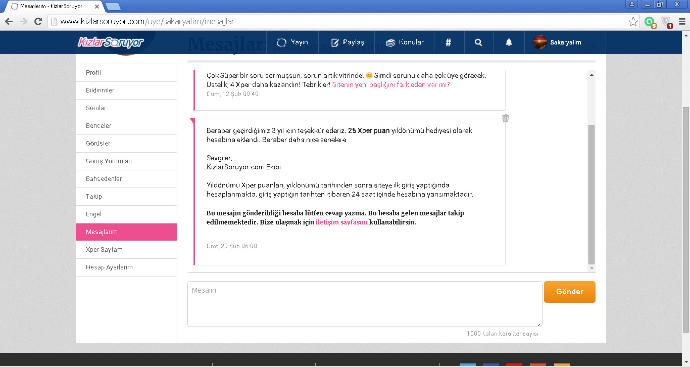Select Mesajlarım in the sidebar
The width and height of the screenshot is (690, 368).
(126, 232)
